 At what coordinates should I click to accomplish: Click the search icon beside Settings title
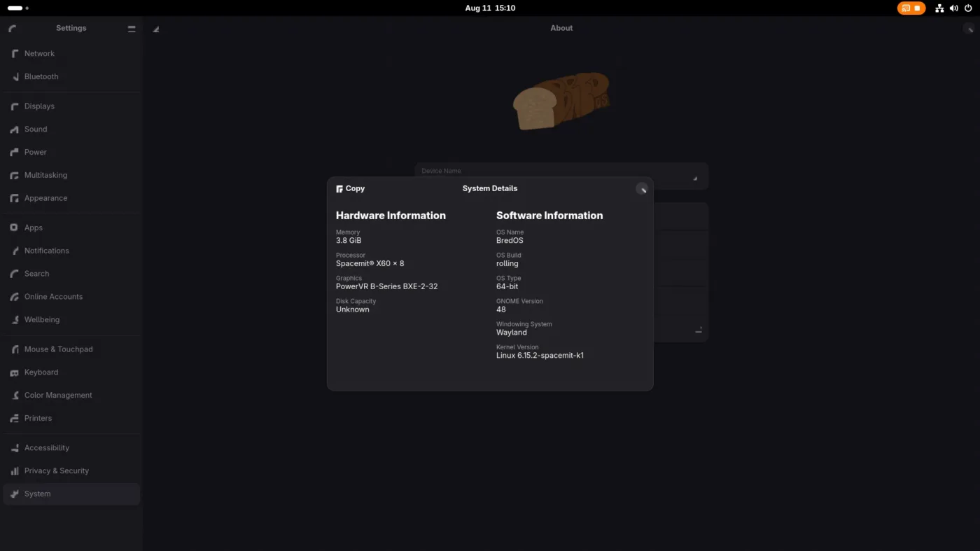[13, 29]
